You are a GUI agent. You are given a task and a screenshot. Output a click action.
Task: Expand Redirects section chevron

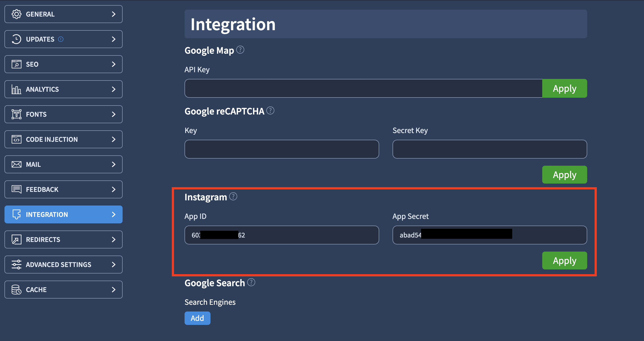(113, 239)
